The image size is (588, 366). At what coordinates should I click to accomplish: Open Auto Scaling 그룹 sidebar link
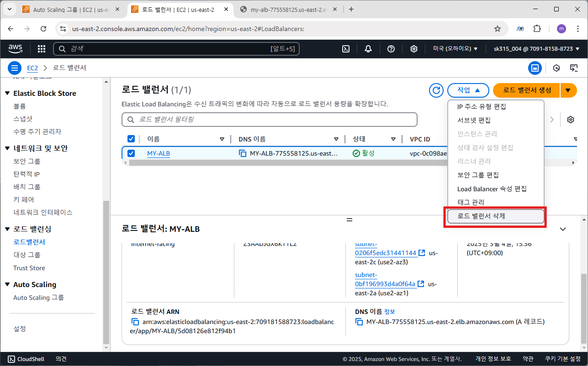(x=38, y=298)
